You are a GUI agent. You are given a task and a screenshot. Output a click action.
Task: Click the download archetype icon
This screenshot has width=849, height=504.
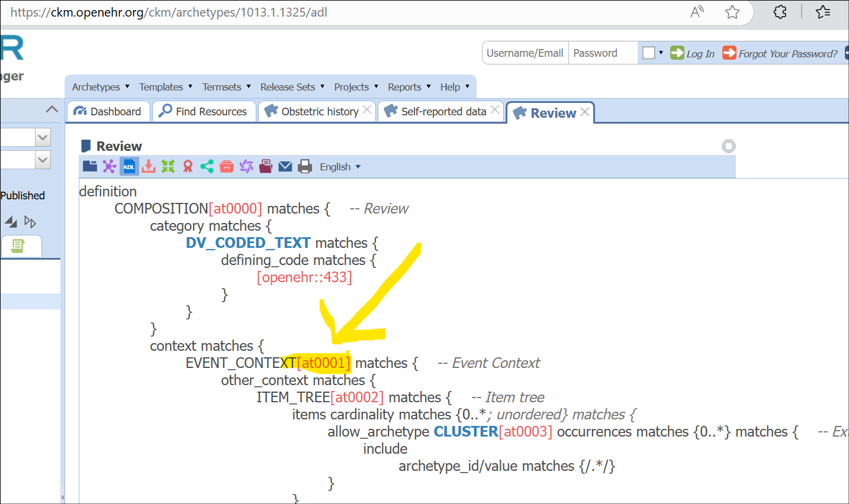pyautogui.click(x=149, y=167)
